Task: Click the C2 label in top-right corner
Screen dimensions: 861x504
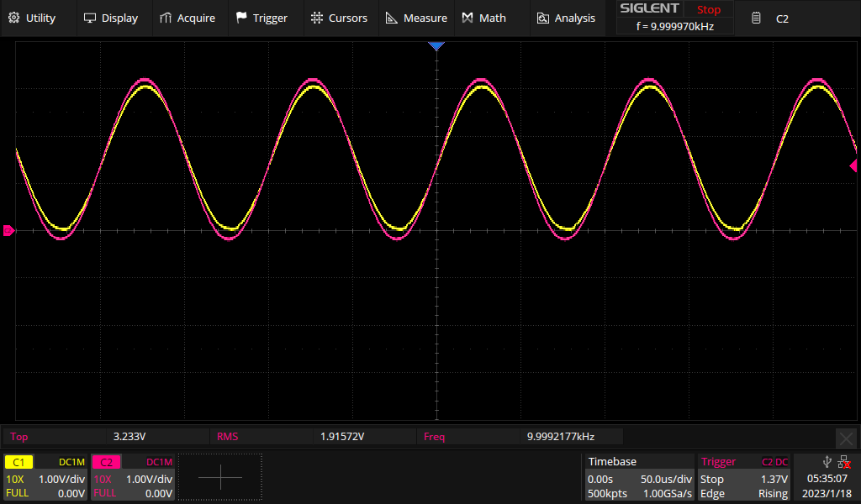Action: (782, 18)
